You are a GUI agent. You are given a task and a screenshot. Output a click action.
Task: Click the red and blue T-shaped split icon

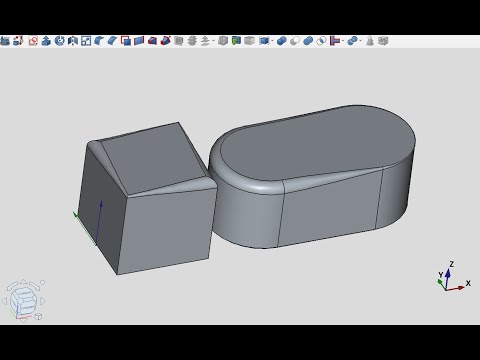tap(335, 41)
